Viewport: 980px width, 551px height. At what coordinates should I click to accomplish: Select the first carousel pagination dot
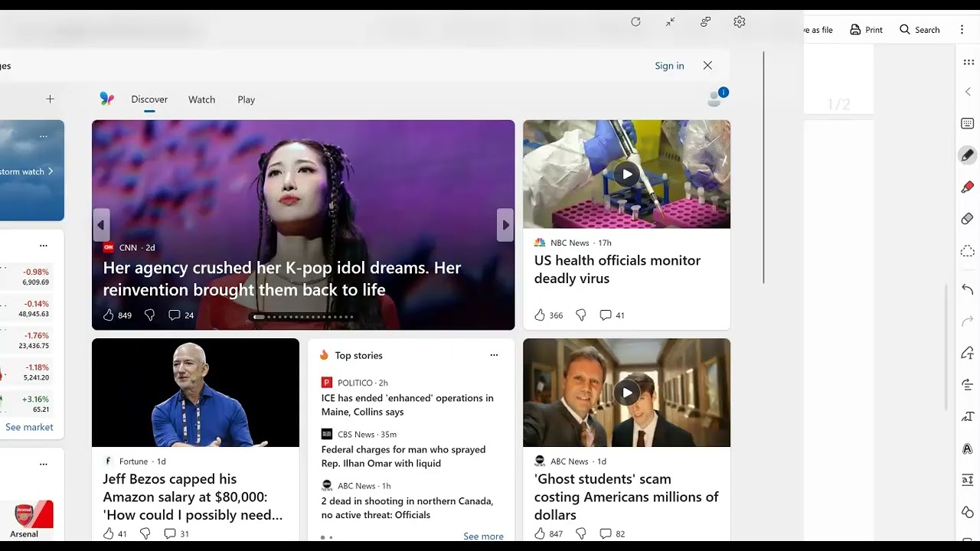click(259, 317)
